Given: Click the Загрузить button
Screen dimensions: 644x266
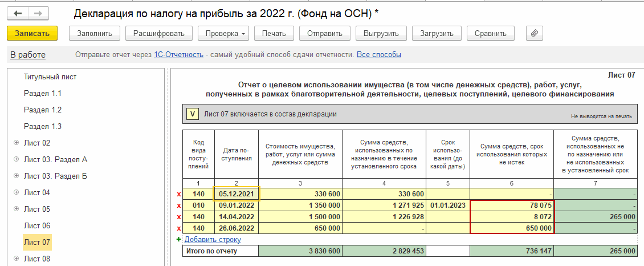Looking at the screenshot, I should pyautogui.click(x=437, y=33).
